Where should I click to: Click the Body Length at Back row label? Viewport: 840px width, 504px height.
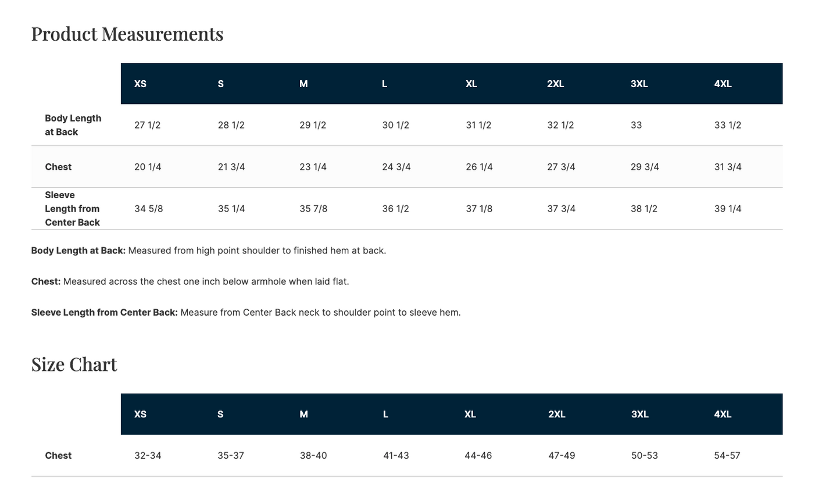click(73, 125)
